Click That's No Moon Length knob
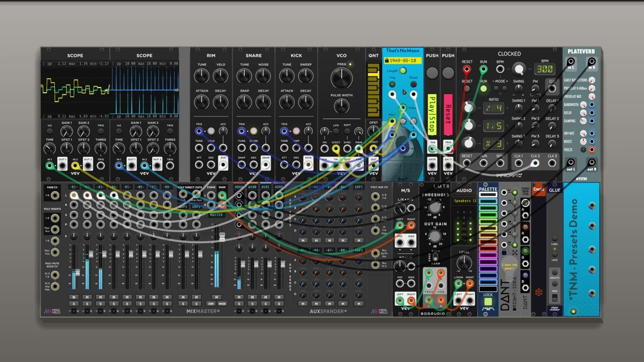The width and height of the screenshot is (644, 362). 403,71
